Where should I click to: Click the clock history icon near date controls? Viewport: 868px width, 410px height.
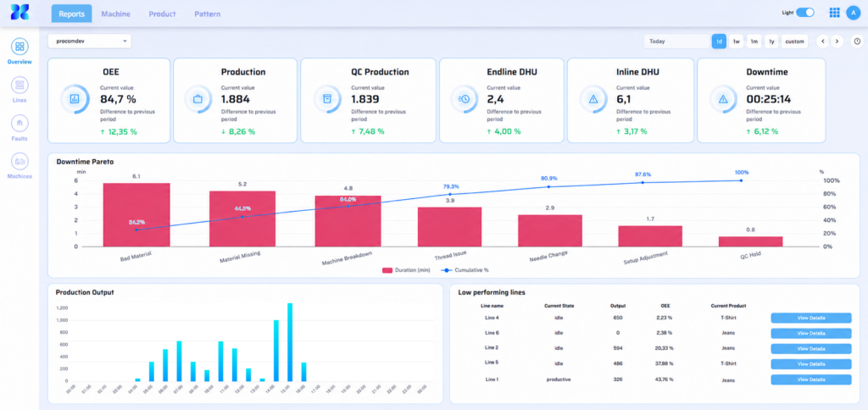857,42
